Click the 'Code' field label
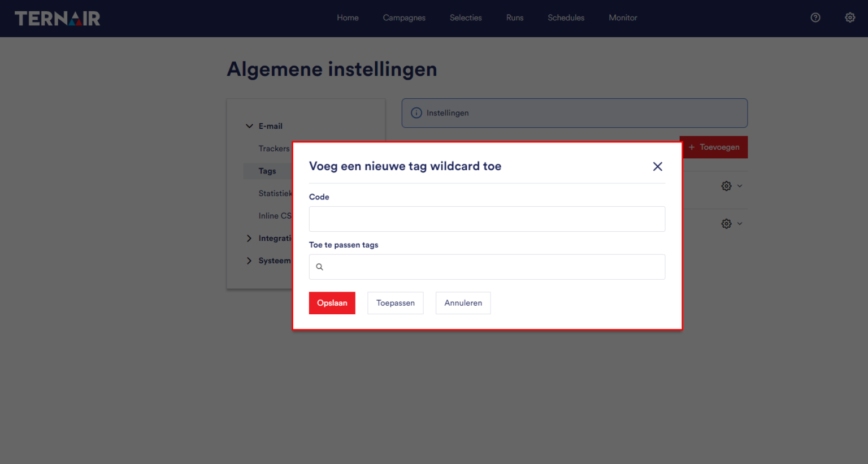This screenshot has width=868, height=464. 319,197
